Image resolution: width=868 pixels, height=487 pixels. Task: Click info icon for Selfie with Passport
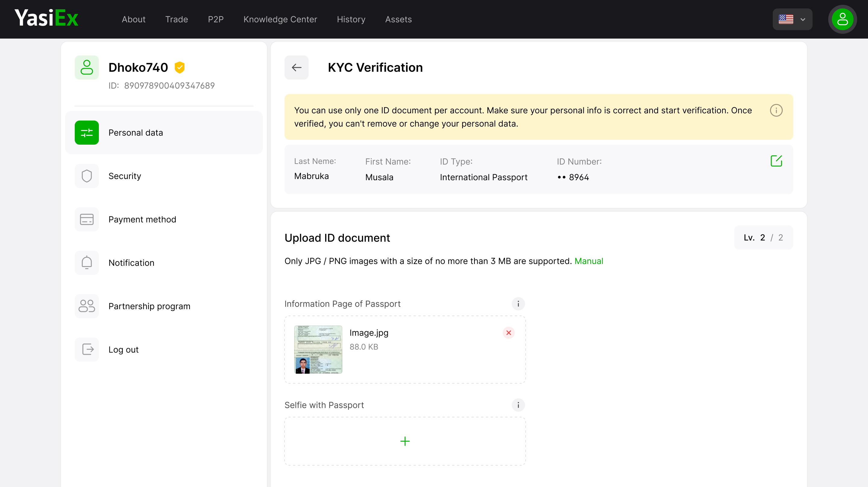[x=518, y=405]
